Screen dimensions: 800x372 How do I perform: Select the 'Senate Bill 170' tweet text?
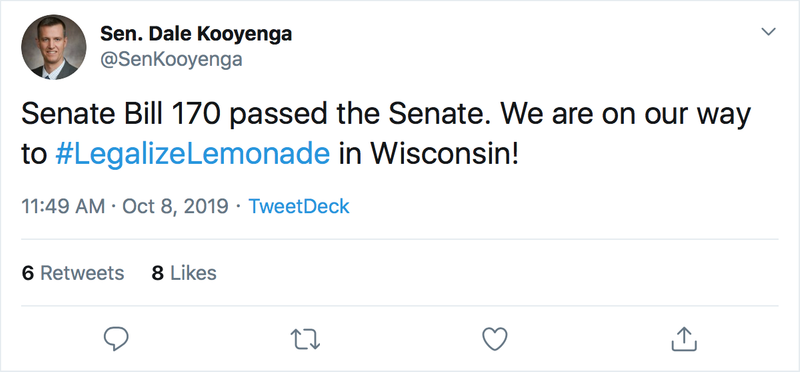tap(121, 115)
